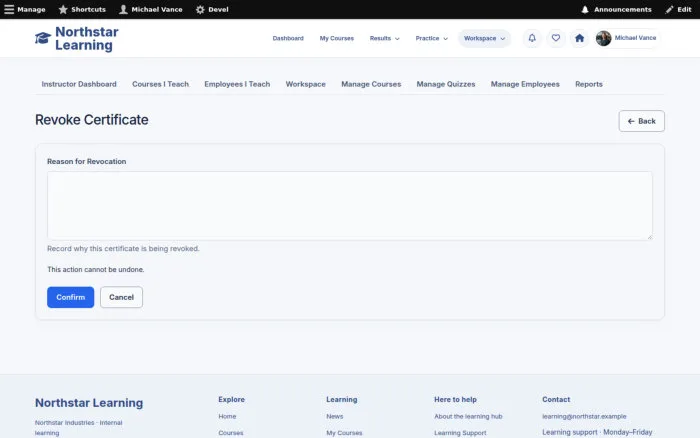Open the Manage hamburger menu
The image size is (700, 438).
tap(25, 9)
